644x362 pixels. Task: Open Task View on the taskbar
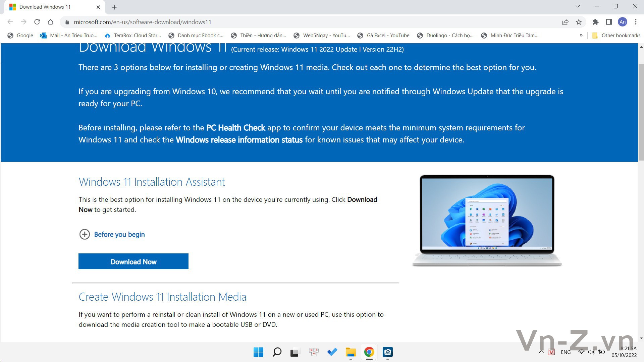pos(294,352)
